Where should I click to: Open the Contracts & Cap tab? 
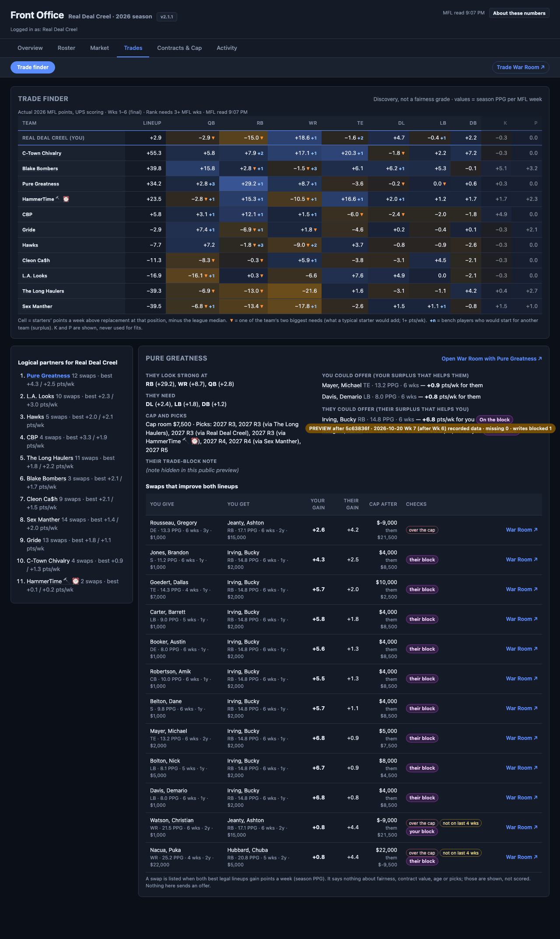tap(179, 48)
